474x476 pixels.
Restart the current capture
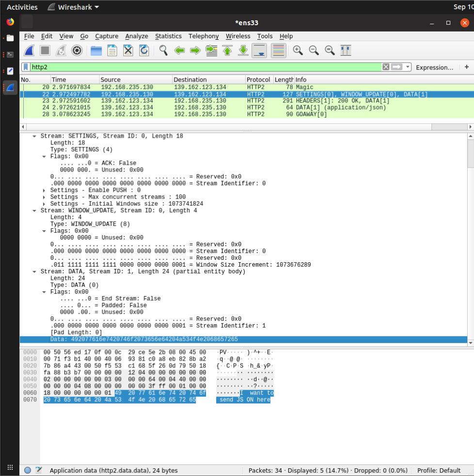click(x=61, y=50)
